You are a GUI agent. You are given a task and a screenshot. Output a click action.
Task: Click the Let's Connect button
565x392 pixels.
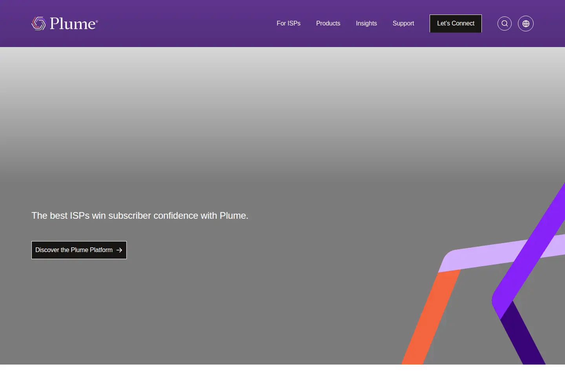coord(456,24)
